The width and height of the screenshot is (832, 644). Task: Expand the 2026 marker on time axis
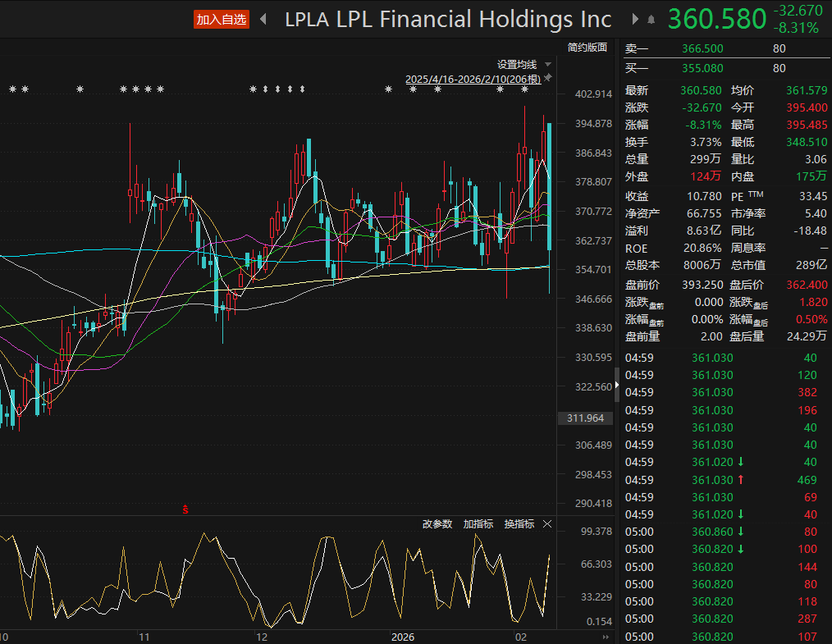click(403, 637)
